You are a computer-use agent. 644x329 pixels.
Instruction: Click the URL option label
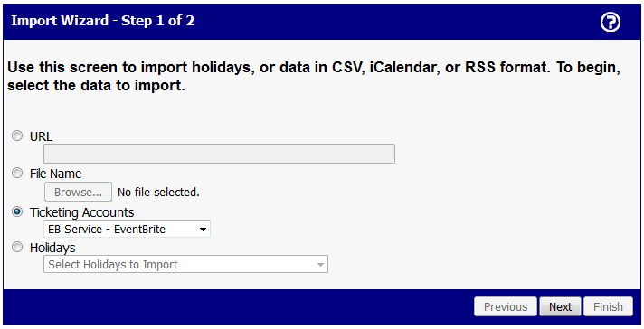click(x=41, y=136)
